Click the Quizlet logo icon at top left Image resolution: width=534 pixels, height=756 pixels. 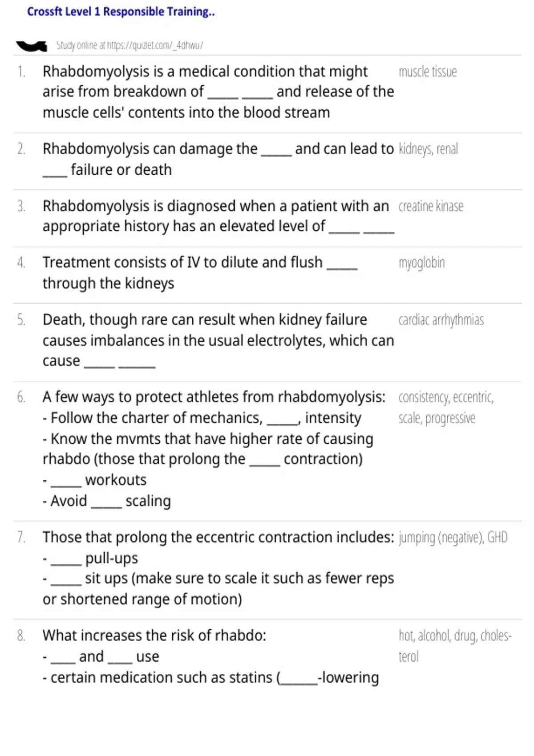[32, 45]
